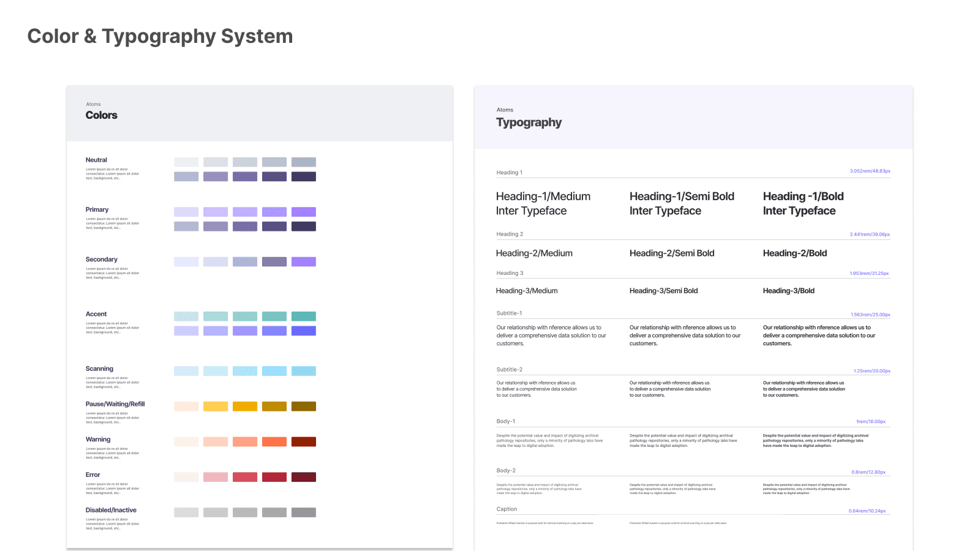Select the 'Atoms' label above Colors
Image resolution: width=980 pixels, height=551 pixels.
coord(93,104)
